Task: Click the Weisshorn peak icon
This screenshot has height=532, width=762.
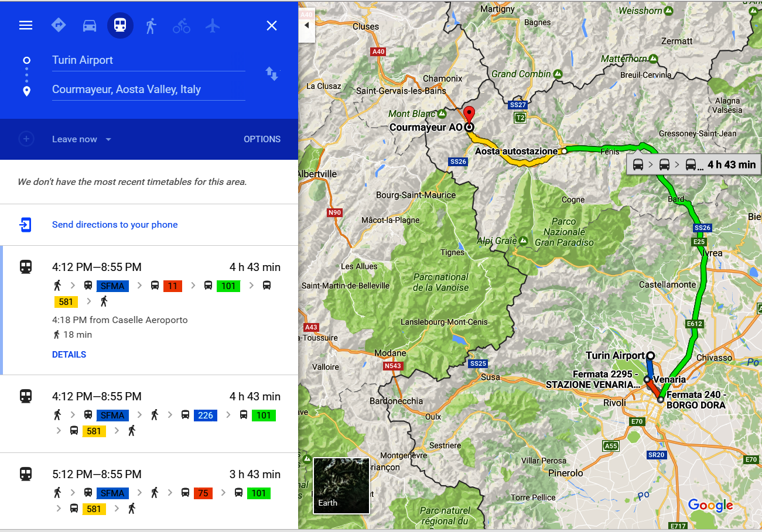Action: coord(668,11)
